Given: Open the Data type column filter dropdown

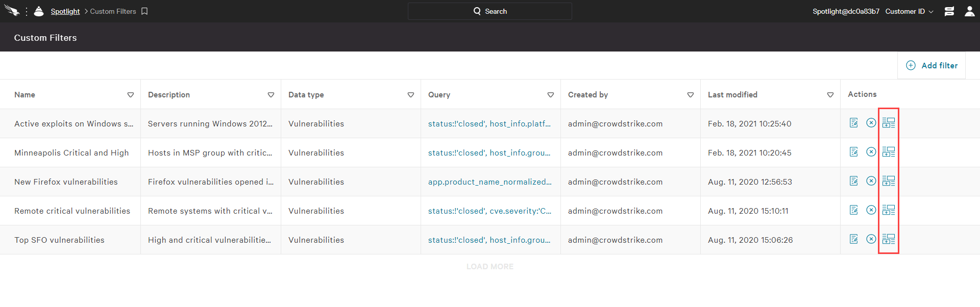Looking at the screenshot, I should click(411, 95).
